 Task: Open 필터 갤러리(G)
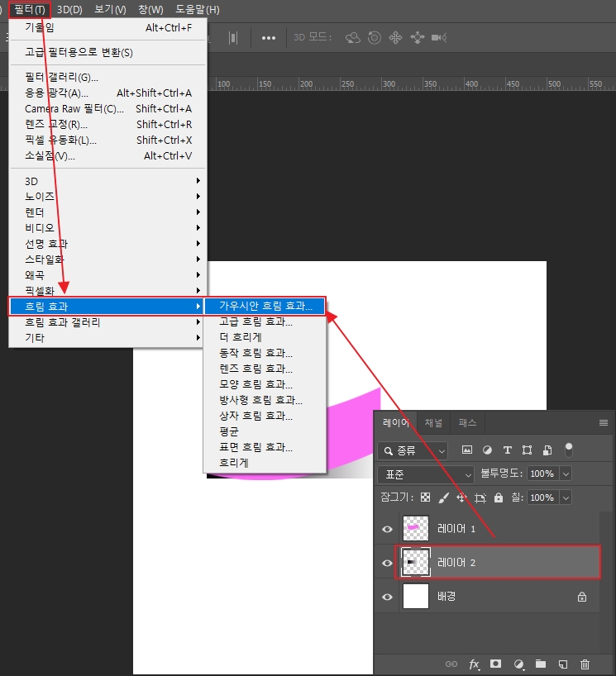pos(107,77)
